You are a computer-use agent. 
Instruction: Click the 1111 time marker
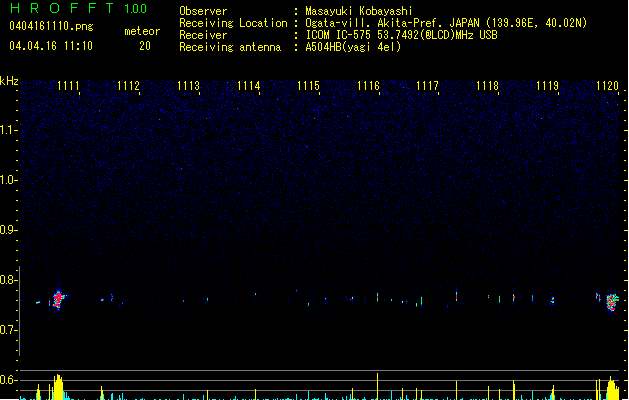point(68,86)
